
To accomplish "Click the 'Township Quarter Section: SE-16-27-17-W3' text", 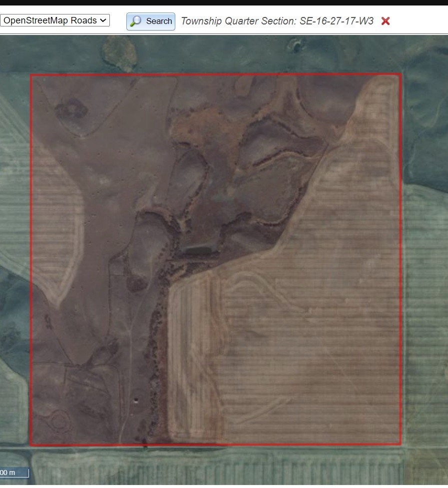I will tap(277, 21).
